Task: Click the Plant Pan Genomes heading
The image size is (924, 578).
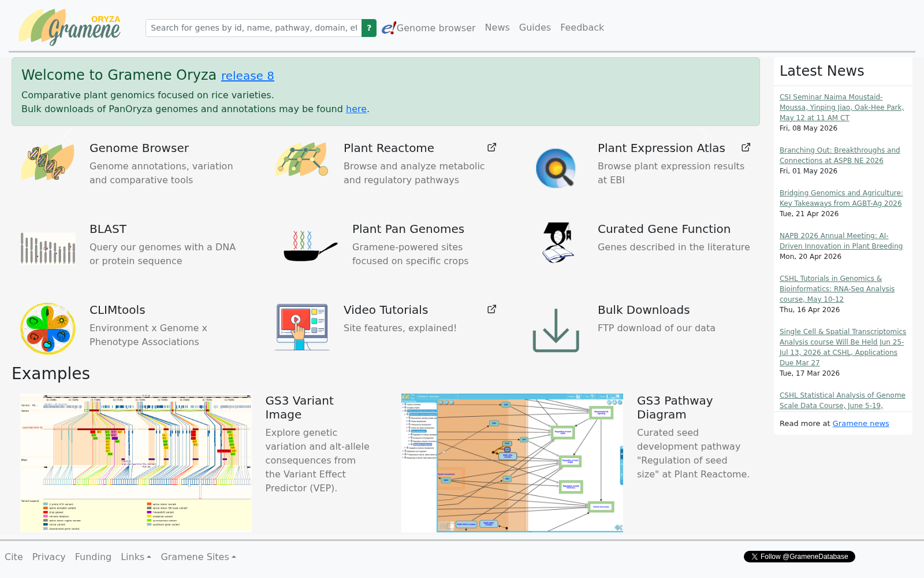Action: click(408, 229)
